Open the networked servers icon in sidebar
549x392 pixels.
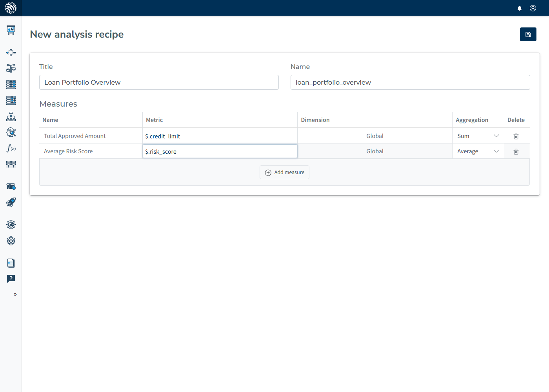tap(11, 164)
